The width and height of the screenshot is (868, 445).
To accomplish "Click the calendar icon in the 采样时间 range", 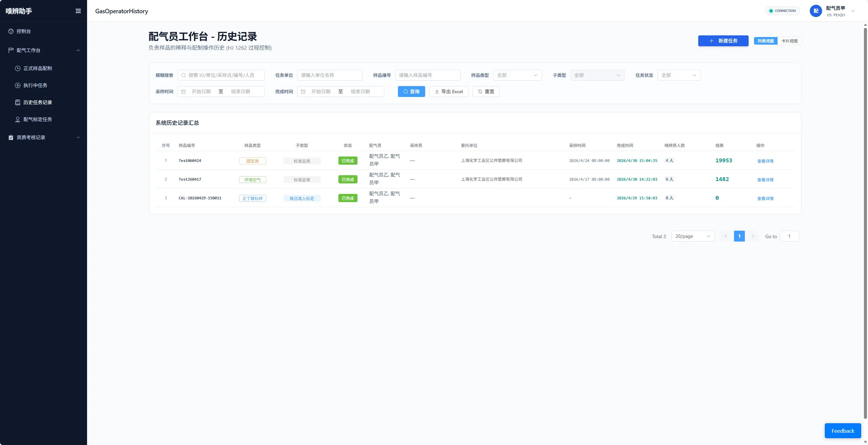I will 183,92.
